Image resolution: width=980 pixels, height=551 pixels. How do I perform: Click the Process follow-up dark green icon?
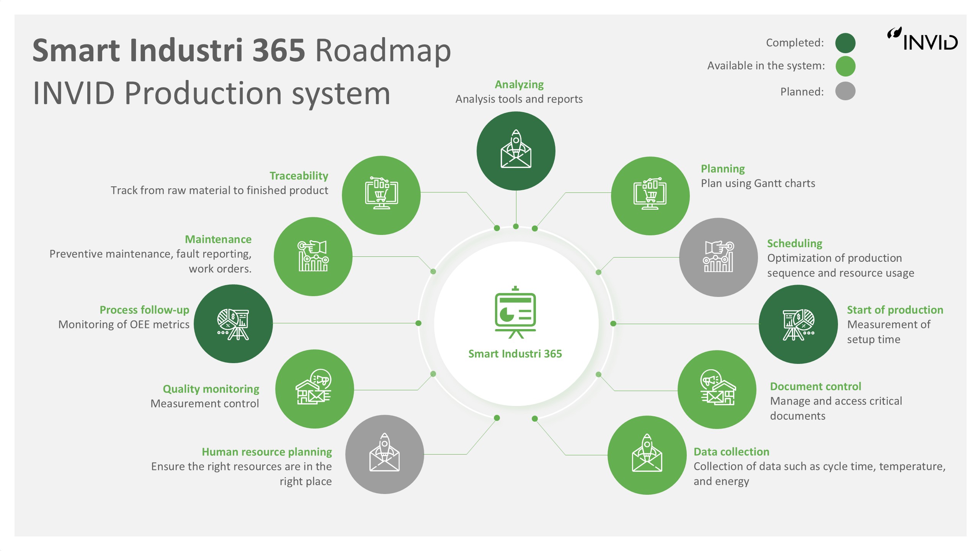[233, 324]
